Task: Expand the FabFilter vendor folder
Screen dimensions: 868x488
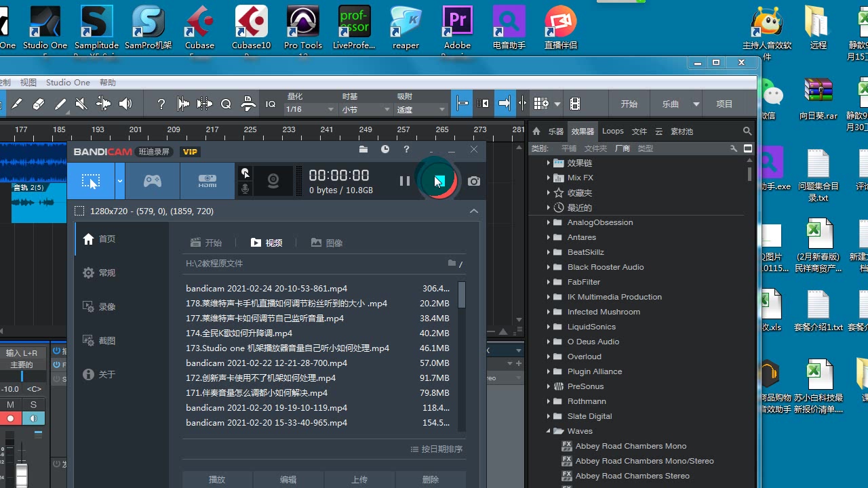Action: (549, 282)
